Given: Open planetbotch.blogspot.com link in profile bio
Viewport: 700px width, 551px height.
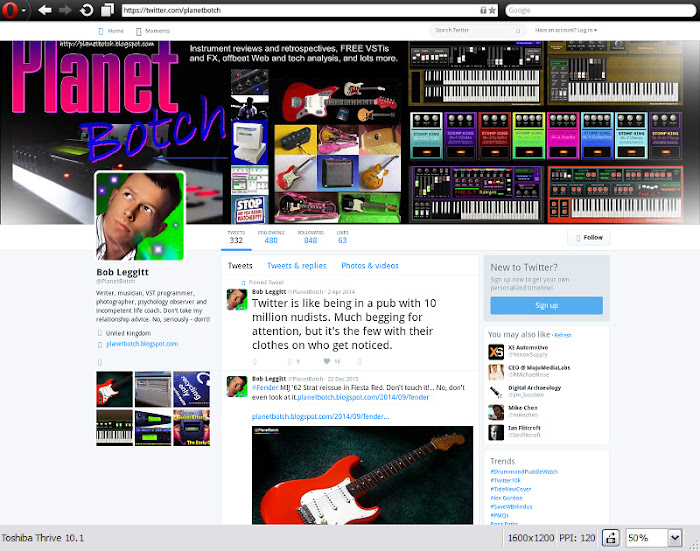Looking at the screenshot, I should (142, 344).
